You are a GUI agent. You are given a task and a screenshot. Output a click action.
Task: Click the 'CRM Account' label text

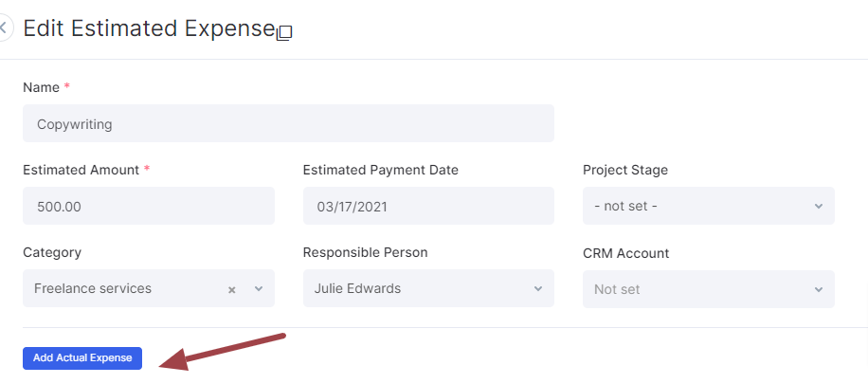[x=626, y=253]
